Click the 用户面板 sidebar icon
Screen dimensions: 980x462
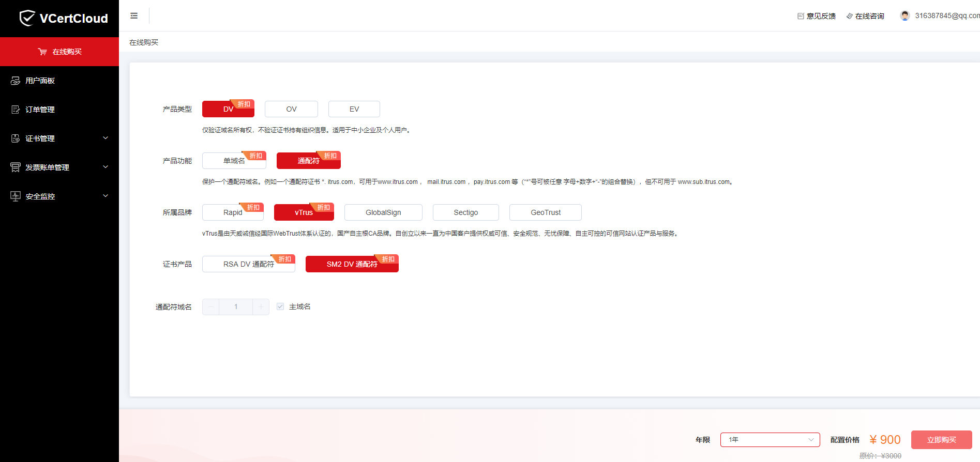pos(16,81)
